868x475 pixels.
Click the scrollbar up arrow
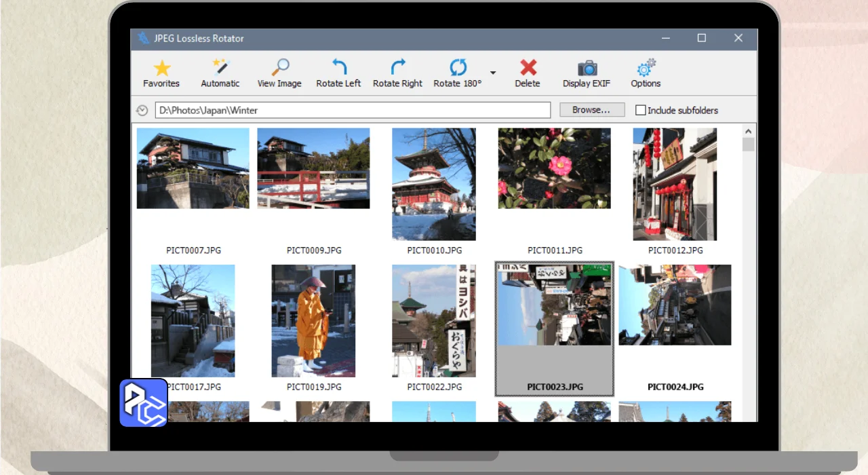749,132
